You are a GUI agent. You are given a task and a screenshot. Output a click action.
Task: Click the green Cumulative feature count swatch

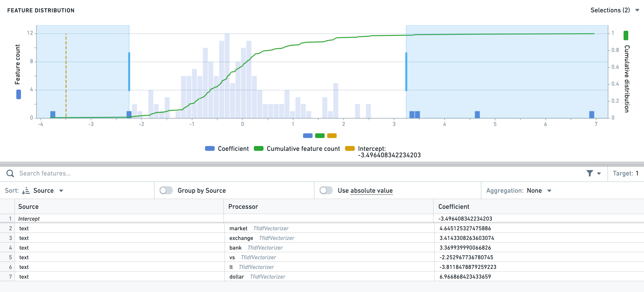(x=259, y=148)
